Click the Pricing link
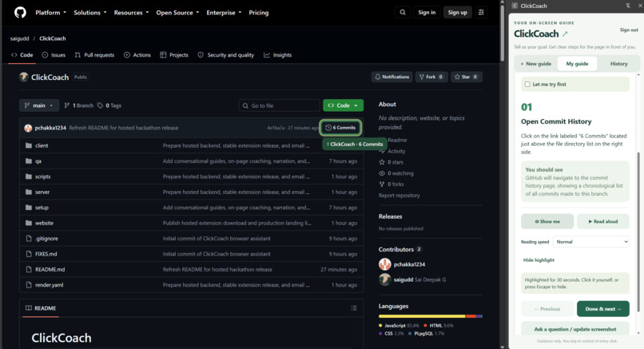The width and height of the screenshot is (644, 349). [259, 12]
